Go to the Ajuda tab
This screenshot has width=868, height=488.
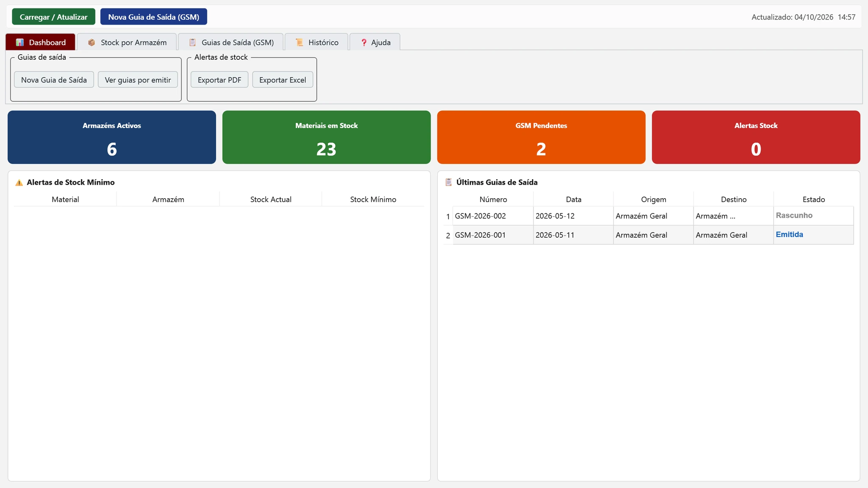pyautogui.click(x=375, y=42)
